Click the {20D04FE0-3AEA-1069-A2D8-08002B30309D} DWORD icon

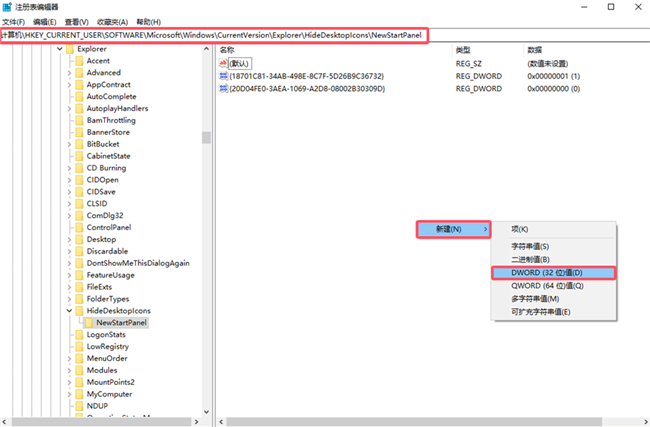tap(224, 89)
